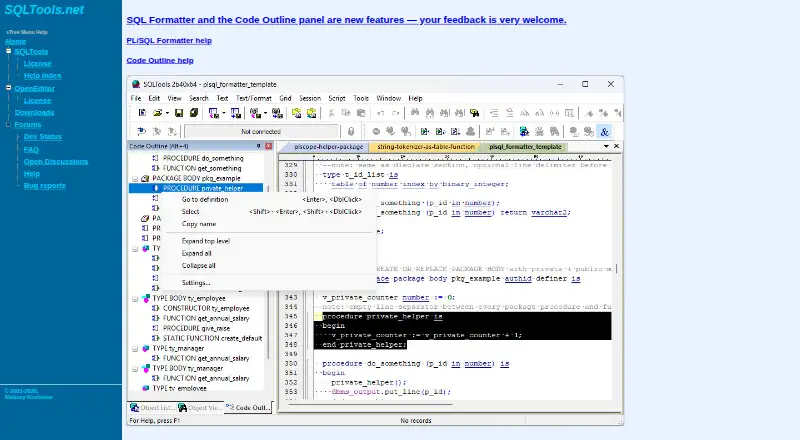The image size is (800, 440).
Task: Open the Open Discussions forum link
Action: pos(56,161)
